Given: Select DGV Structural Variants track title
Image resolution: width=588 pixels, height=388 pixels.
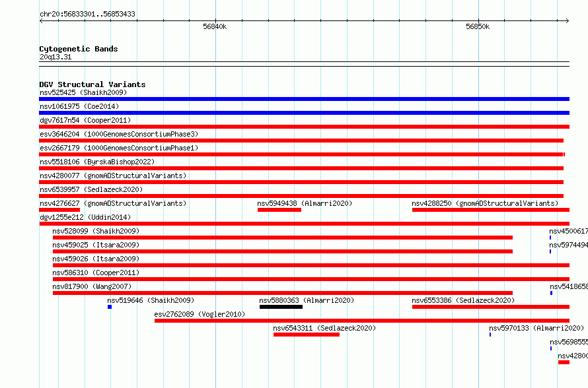Looking at the screenshot, I should 92,84.
